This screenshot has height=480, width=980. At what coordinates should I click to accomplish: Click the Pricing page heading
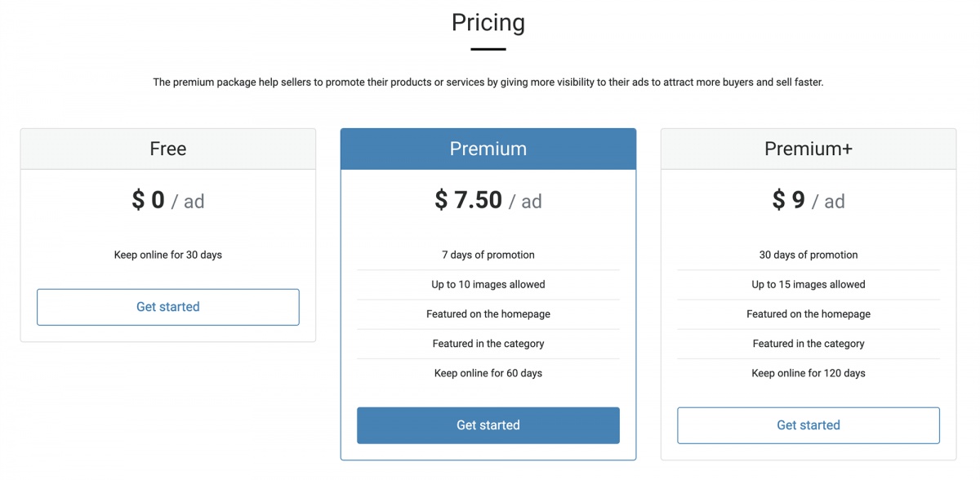pyautogui.click(x=488, y=22)
